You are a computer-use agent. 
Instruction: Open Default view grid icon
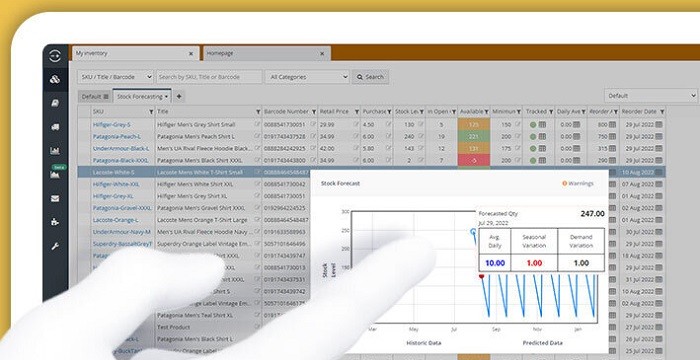pos(106,96)
